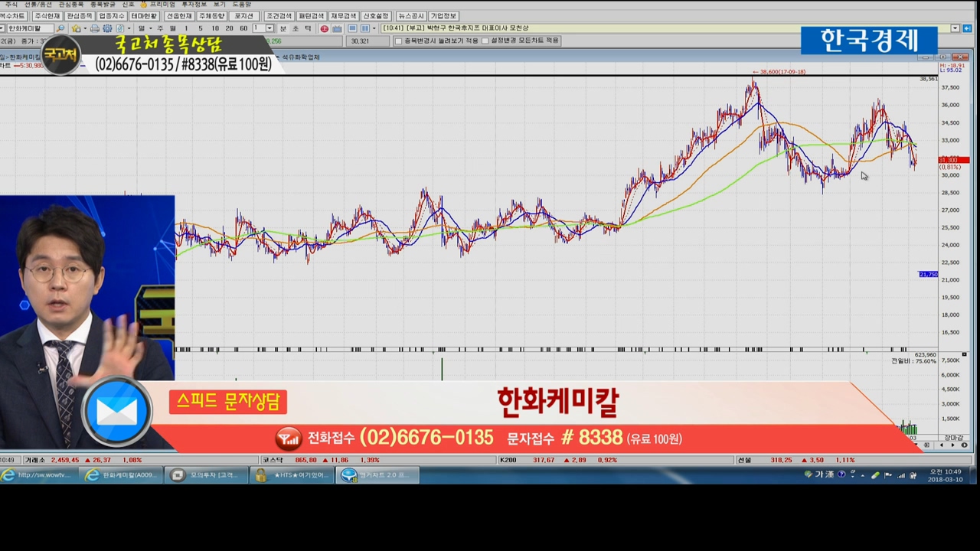Screen dimensions: 980x551
Task: Select the 분 (minute) chart button
Action: [x=283, y=28]
